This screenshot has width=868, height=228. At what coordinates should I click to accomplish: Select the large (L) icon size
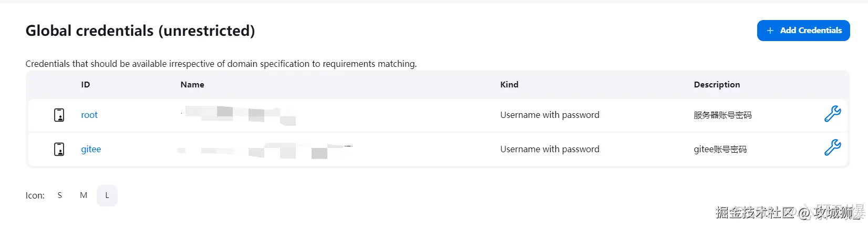coord(107,195)
